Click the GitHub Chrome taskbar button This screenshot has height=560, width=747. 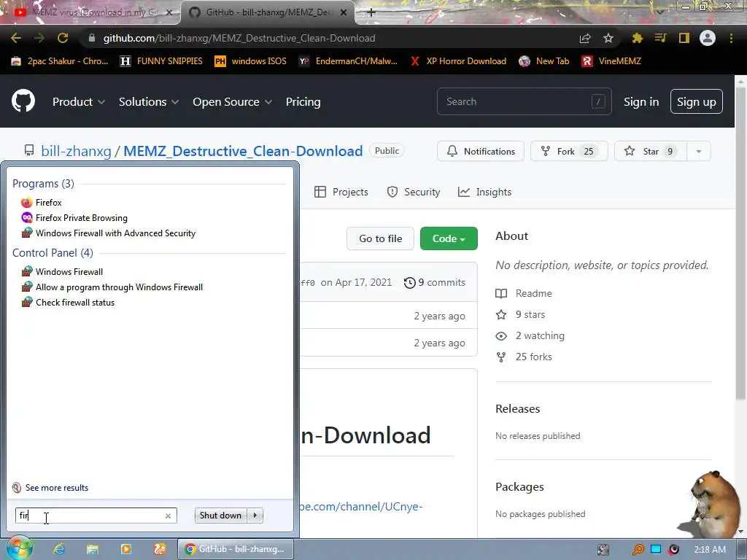tap(236, 549)
